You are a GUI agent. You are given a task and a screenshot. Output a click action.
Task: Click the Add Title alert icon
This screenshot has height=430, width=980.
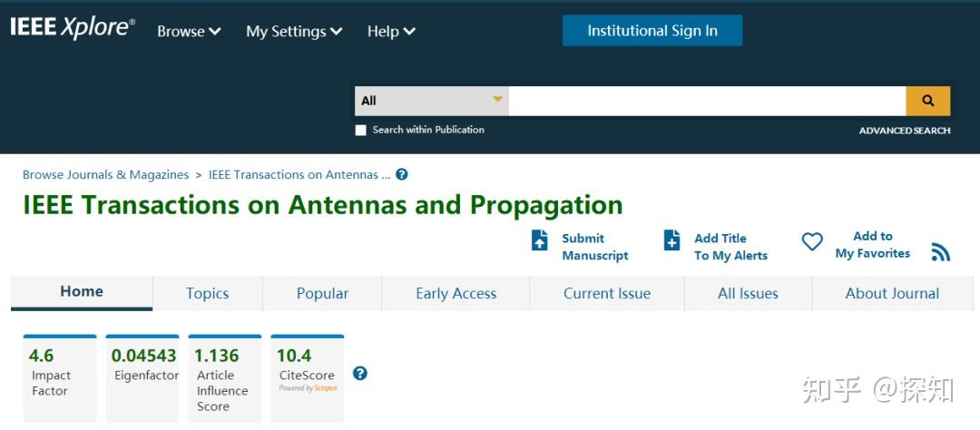click(x=672, y=240)
